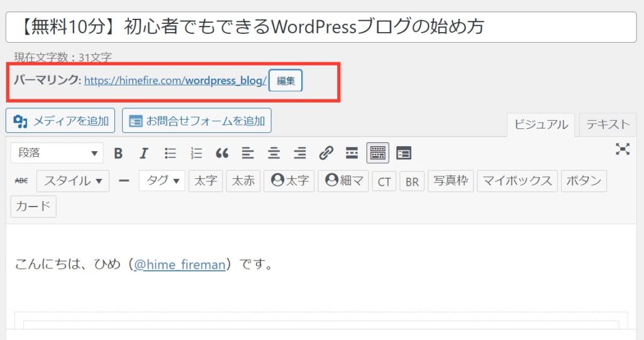644x340 pixels.
Task: Click the マイボックス button
Action: point(517,181)
